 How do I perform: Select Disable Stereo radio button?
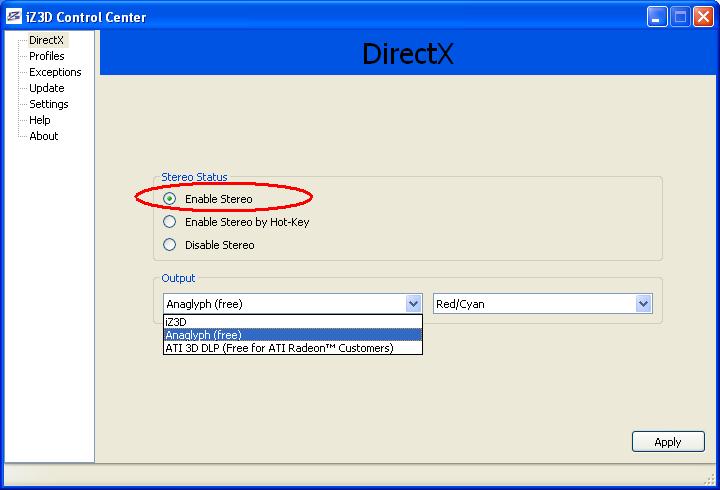[x=169, y=245]
